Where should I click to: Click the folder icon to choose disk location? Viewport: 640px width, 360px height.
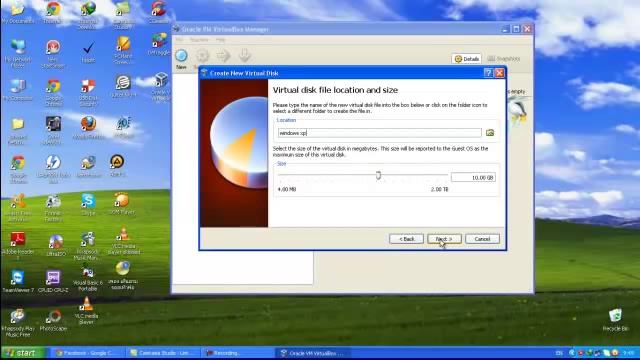tap(490, 133)
